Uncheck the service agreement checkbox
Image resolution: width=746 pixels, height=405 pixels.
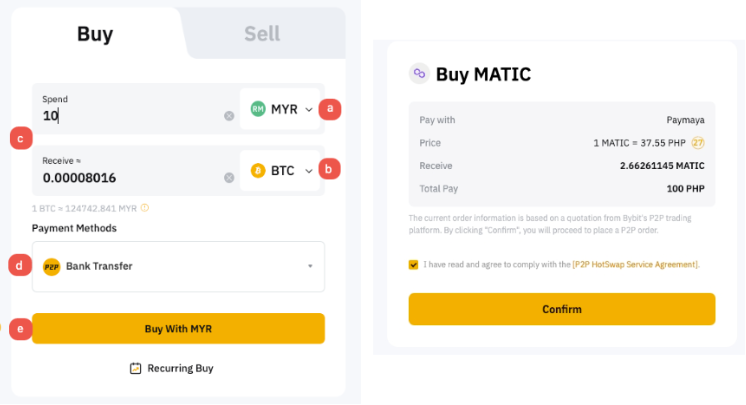coord(414,265)
